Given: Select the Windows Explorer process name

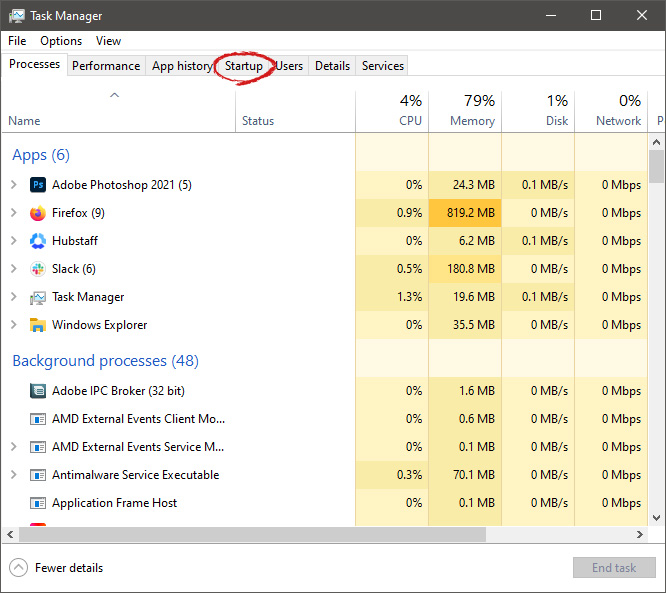Looking at the screenshot, I should [x=99, y=325].
